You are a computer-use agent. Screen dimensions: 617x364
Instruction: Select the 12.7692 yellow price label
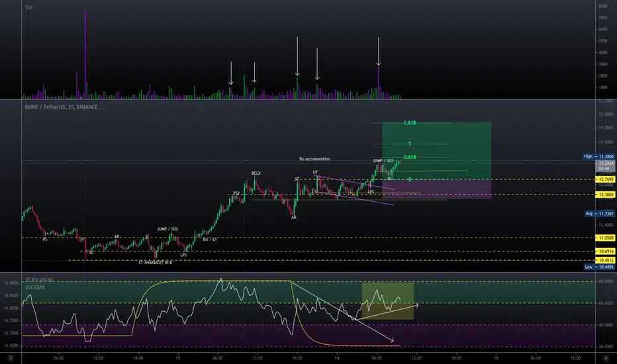[x=604, y=179]
